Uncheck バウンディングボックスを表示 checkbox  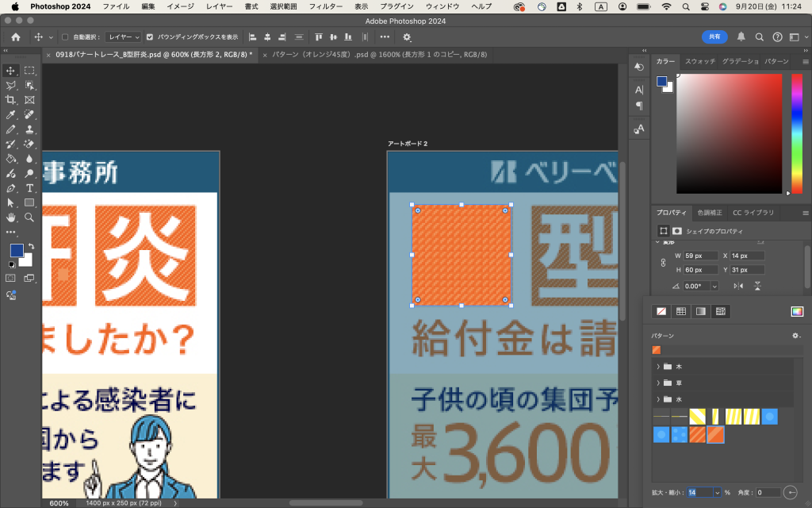(x=150, y=37)
